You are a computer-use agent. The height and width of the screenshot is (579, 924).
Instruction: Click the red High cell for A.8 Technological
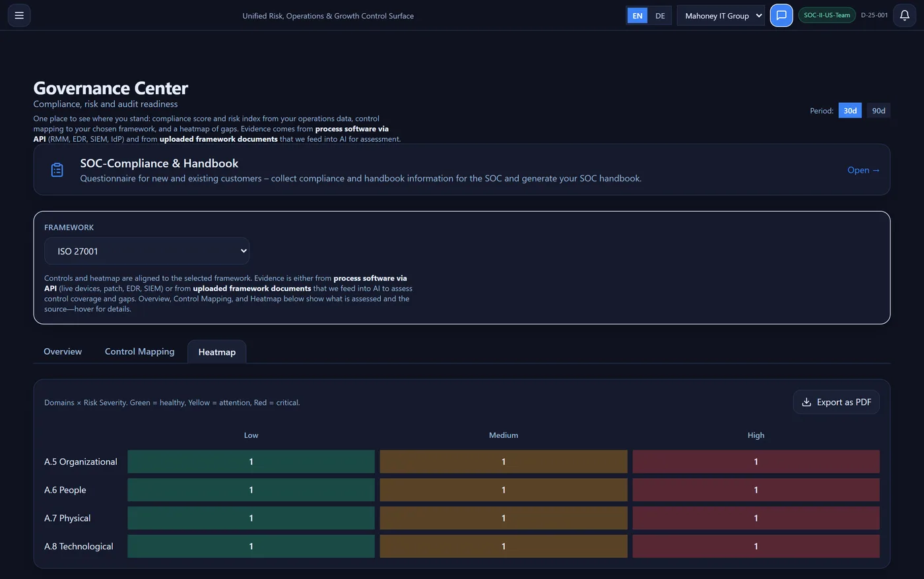point(756,546)
